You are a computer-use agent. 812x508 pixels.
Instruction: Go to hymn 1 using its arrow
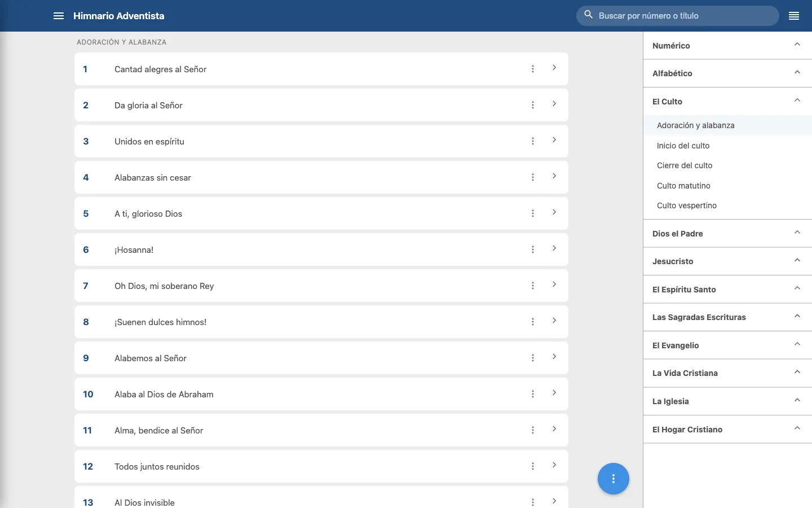[x=554, y=68]
